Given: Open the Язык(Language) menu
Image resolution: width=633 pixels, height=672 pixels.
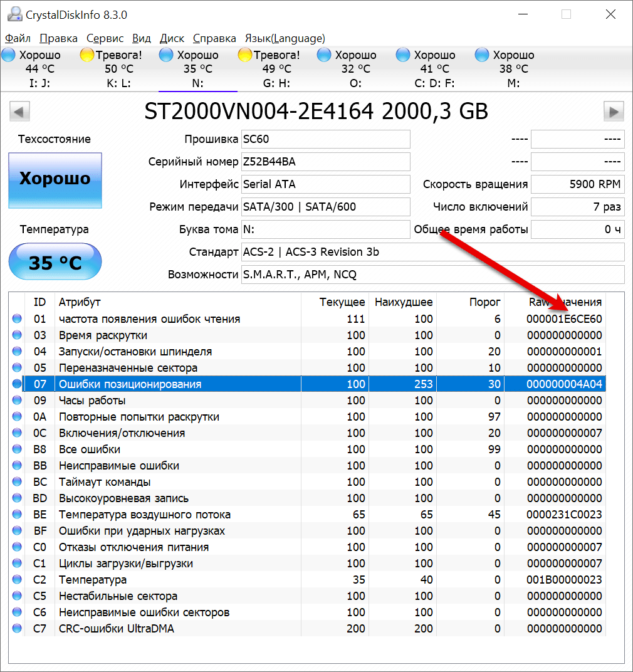Looking at the screenshot, I should coord(285,38).
